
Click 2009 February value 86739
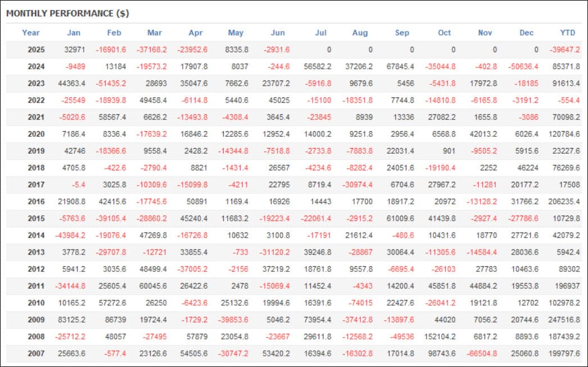click(x=115, y=320)
